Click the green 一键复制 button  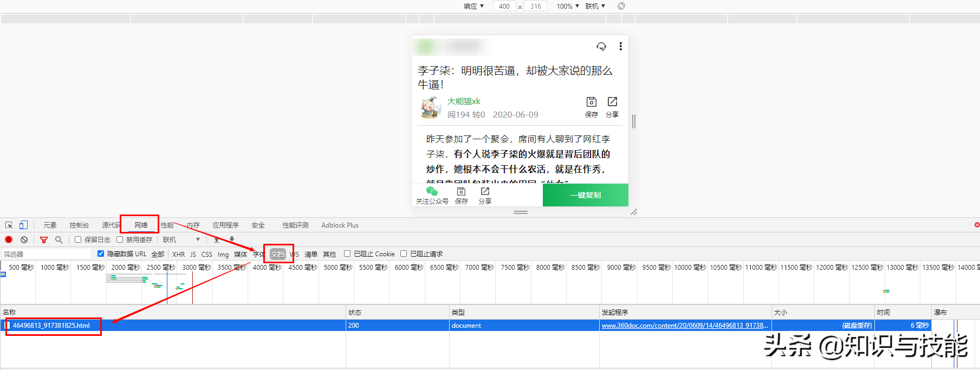586,195
